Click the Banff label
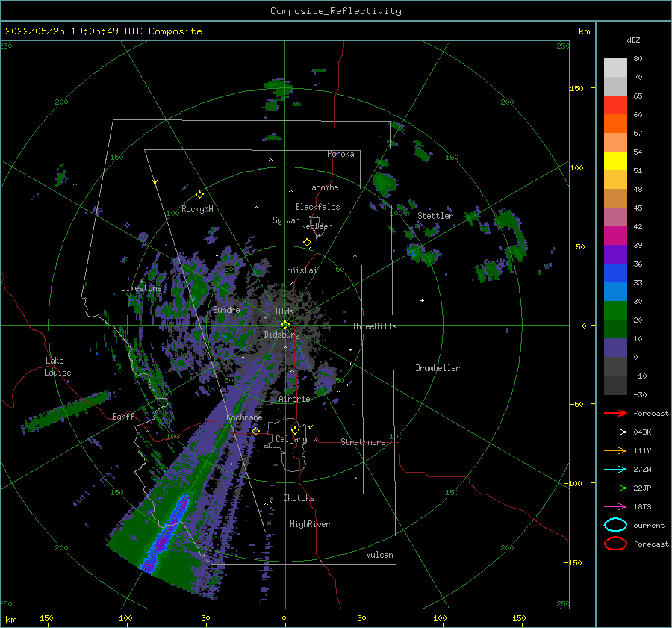This screenshot has width=672, height=628. coord(123,416)
